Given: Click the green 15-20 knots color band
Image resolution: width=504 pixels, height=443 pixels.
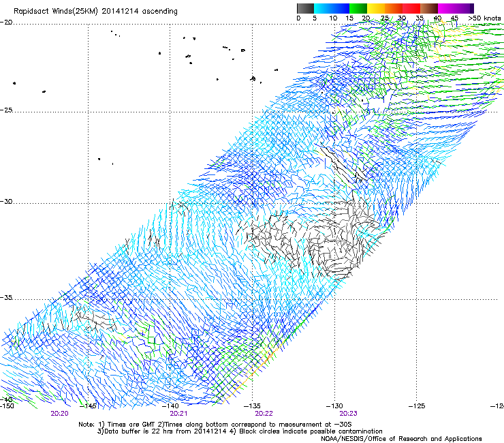Looking at the screenshot, I should coord(358,8).
